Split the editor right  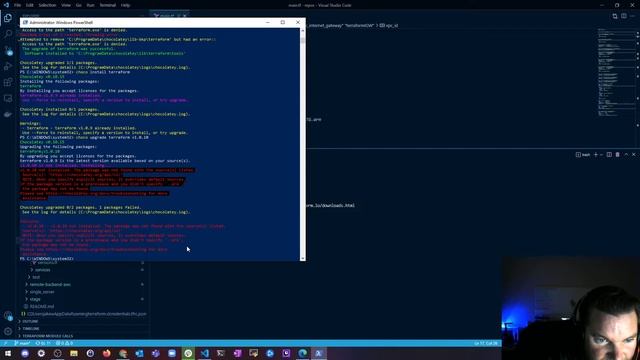624,16
